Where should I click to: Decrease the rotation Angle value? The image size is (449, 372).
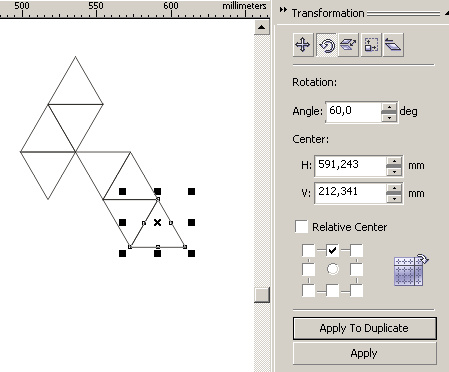[389, 118]
